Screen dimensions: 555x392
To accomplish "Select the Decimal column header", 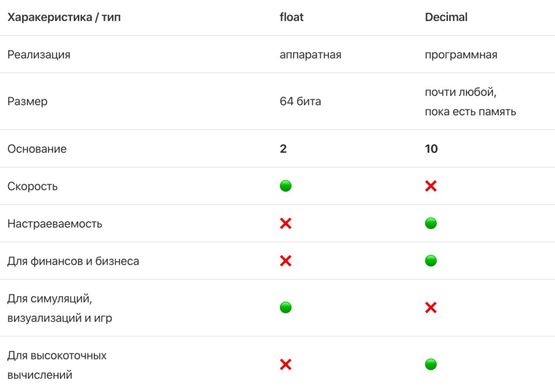I will coord(446,17).
